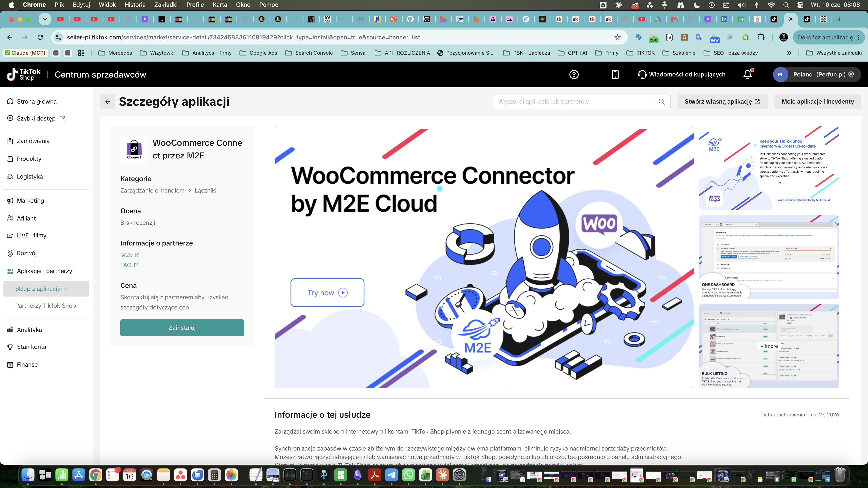
Task: Click the Try now button on the banner
Action: (327, 293)
